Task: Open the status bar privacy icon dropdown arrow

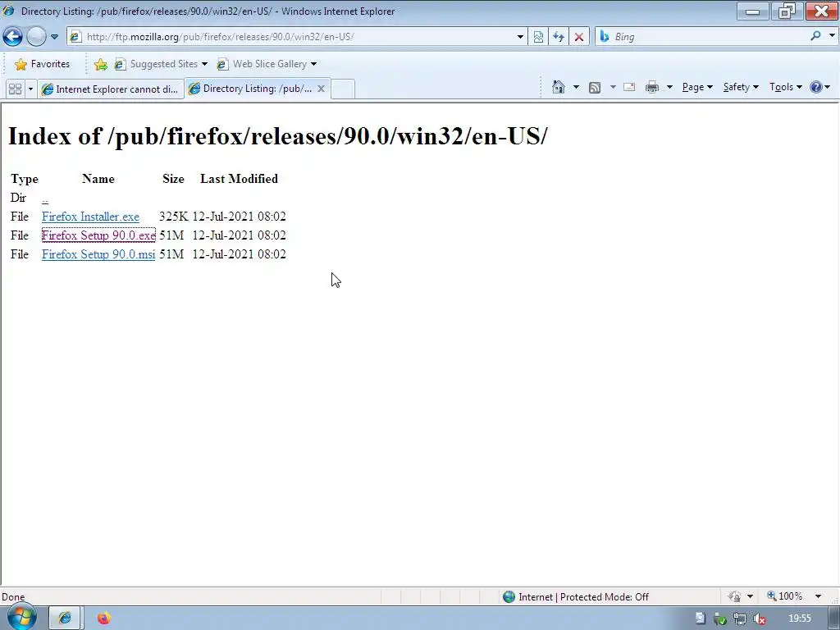Action: (x=750, y=596)
